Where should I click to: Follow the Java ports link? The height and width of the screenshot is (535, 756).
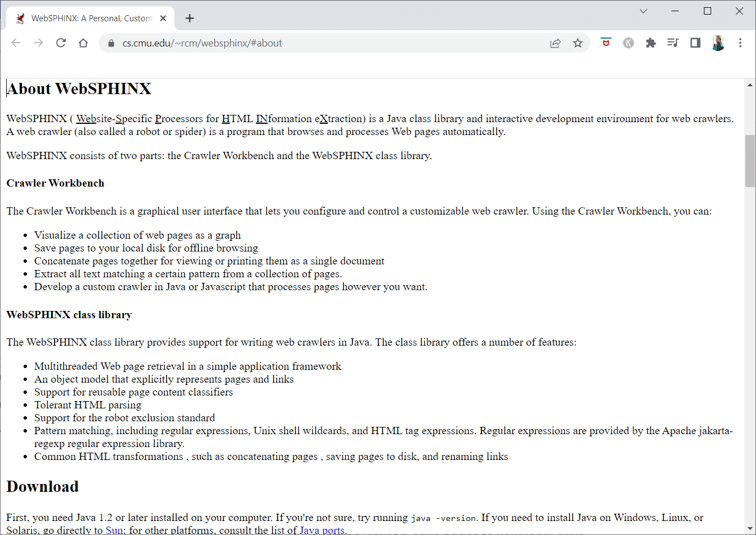tap(322, 530)
